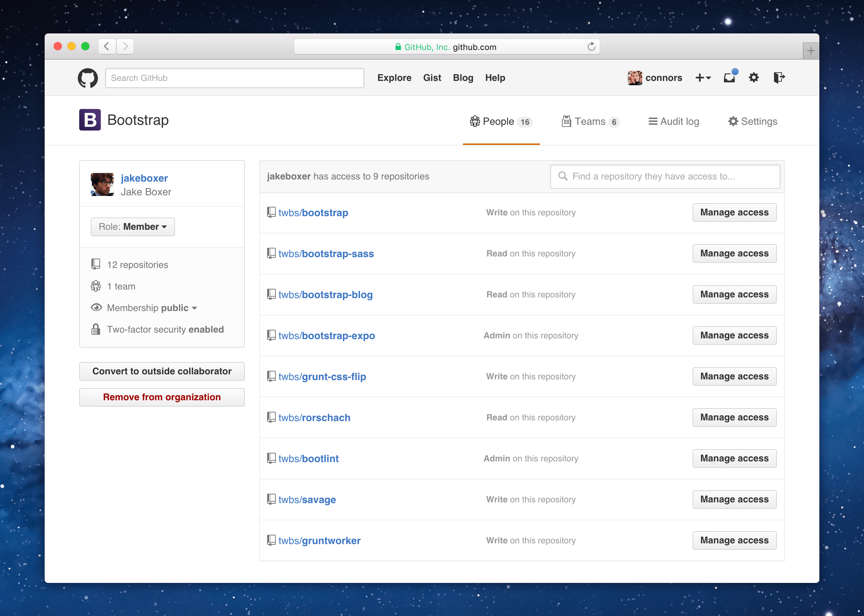The height and width of the screenshot is (616, 864).
Task: Open the Role: Member dropdown
Action: point(132,227)
